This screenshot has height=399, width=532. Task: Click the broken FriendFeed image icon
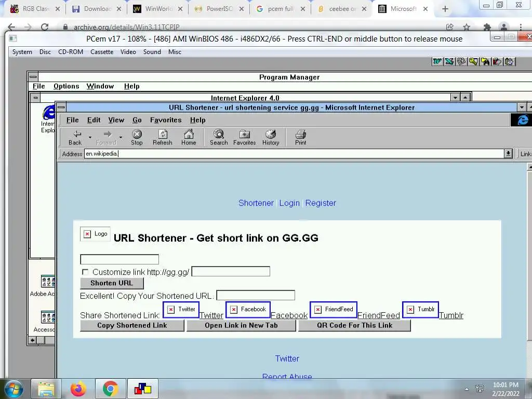pos(334,310)
